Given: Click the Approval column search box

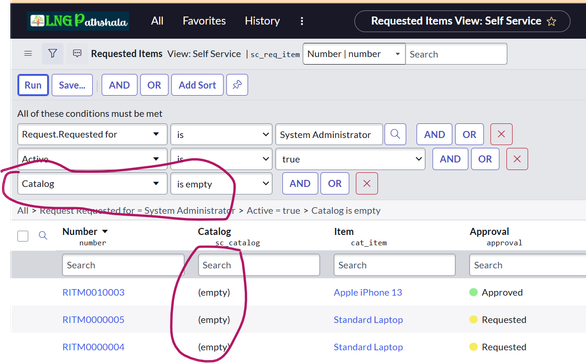Looking at the screenshot, I should [x=527, y=265].
